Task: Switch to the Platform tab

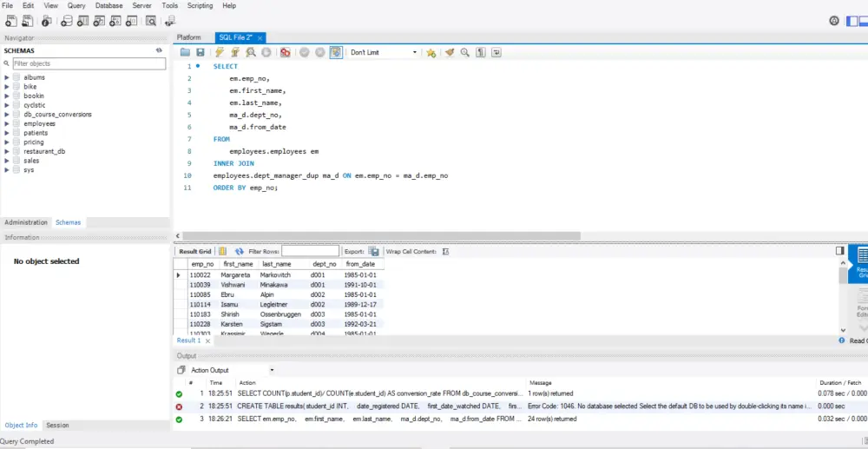Action: point(188,38)
